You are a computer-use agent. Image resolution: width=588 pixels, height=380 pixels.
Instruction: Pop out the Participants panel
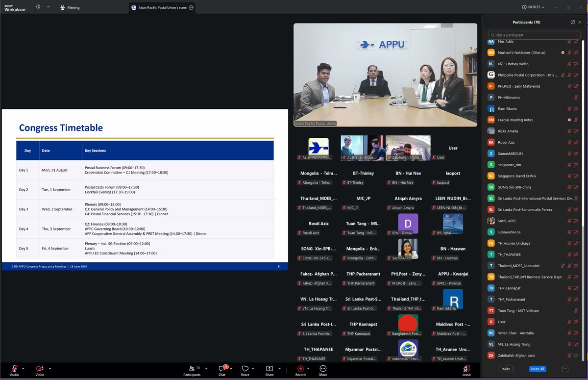[x=572, y=22]
